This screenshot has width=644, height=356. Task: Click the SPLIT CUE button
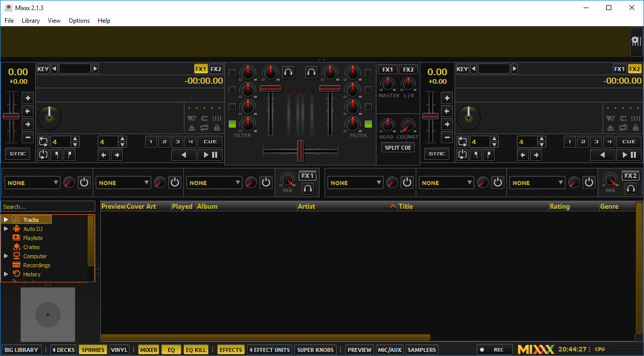pos(398,148)
